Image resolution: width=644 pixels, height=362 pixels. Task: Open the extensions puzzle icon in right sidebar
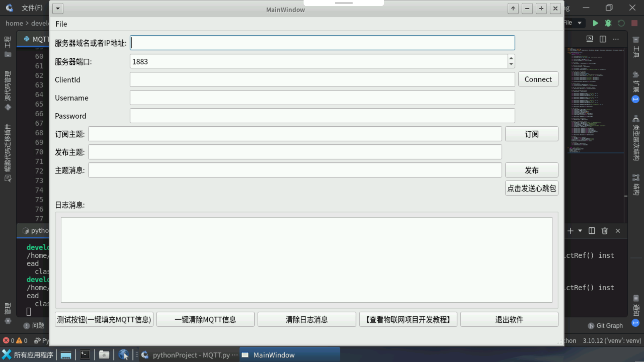(x=636, y=75)
